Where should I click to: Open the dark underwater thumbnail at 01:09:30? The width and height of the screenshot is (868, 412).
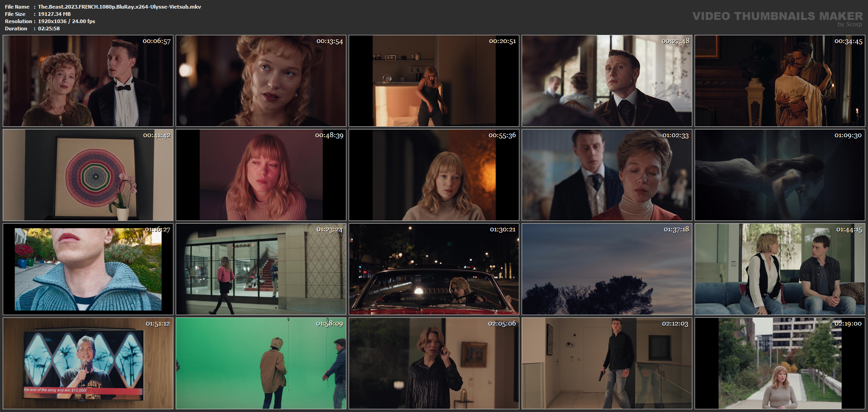click(x=780, y=175)
